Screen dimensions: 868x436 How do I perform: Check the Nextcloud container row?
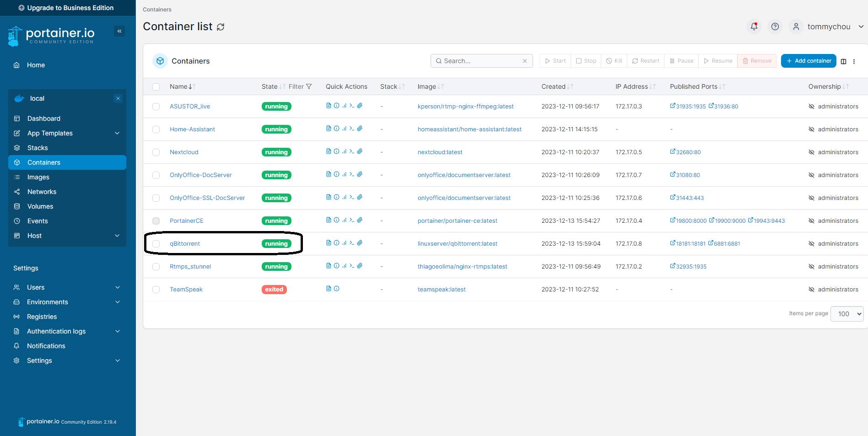(156, 152)
